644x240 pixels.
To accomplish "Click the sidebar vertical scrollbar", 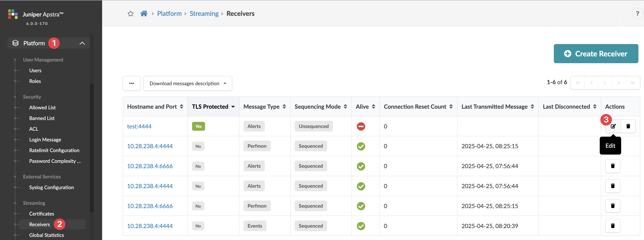I will (x=92, y=148).
